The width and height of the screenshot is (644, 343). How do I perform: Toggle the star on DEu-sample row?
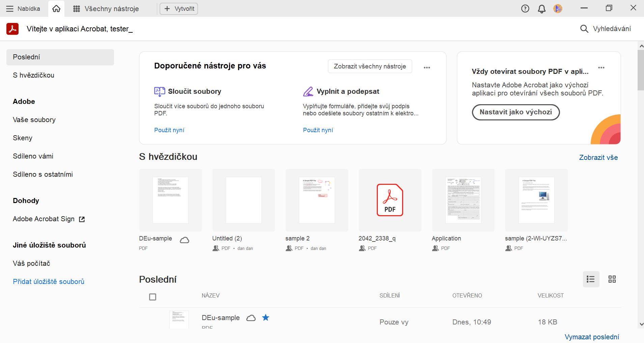click(x=266, y=317)
